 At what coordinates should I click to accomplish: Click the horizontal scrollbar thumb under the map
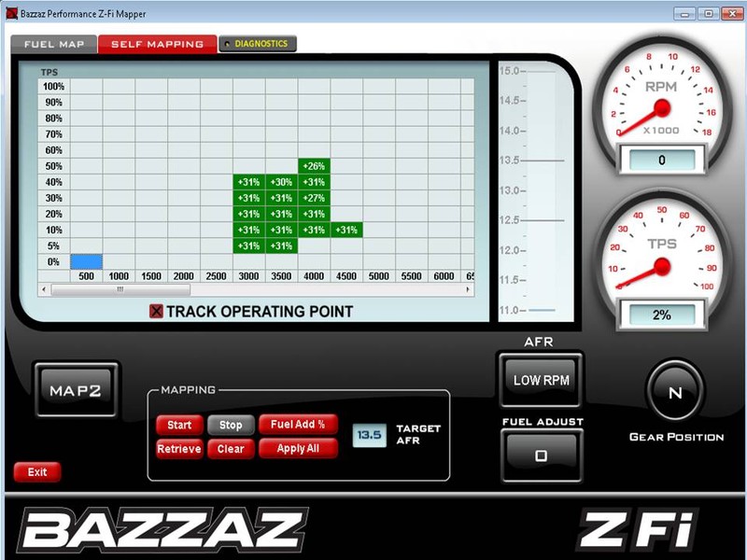tap(120, 289)
